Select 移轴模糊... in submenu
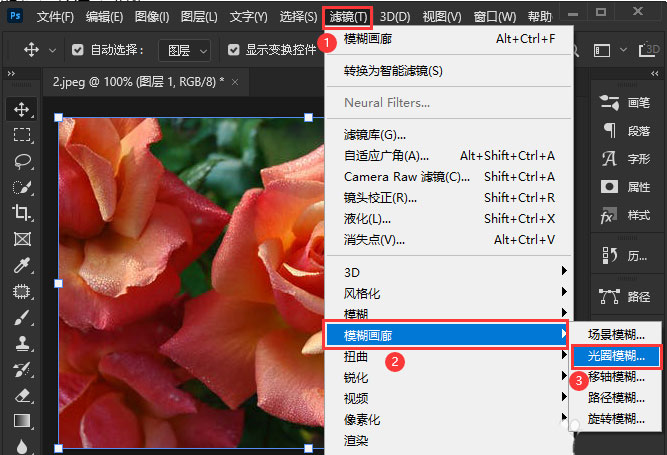Viewport: 667px width, 455px height. 616,376
